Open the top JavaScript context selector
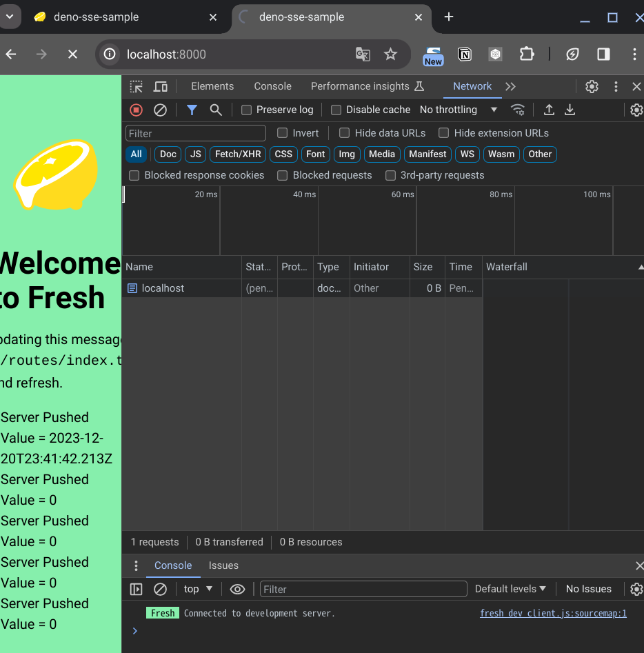The height and width of the screenshot is (653, 644). point(198,589)
